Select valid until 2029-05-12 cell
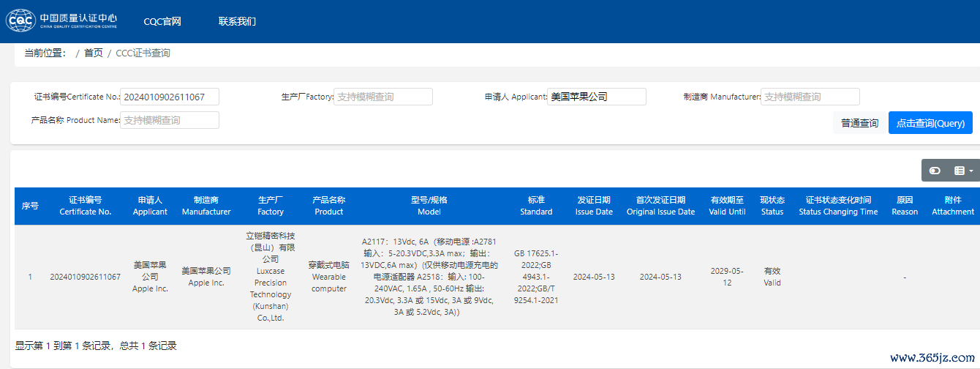Viewport: 980px width, 369px height. pyautogui.click(x=727, y=277)
